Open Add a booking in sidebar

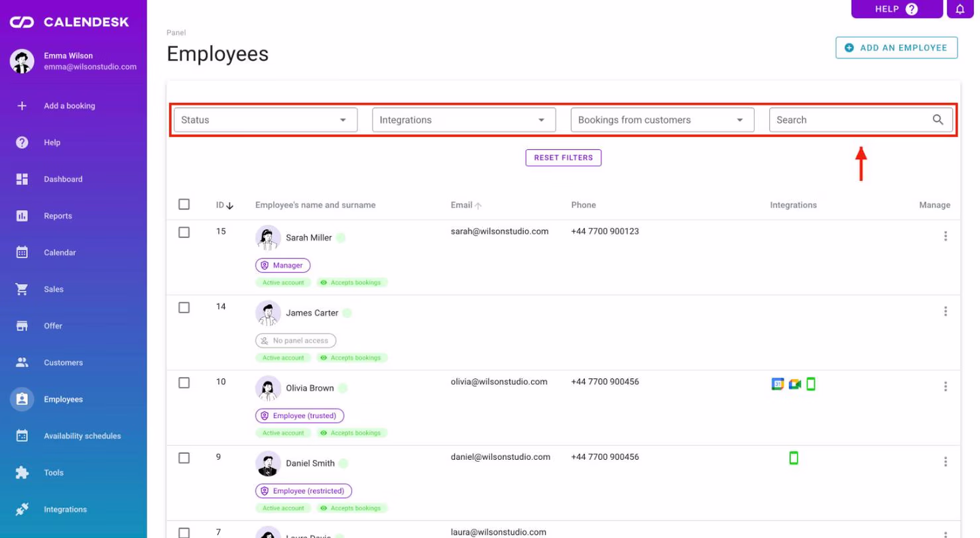tap(70, 105)
